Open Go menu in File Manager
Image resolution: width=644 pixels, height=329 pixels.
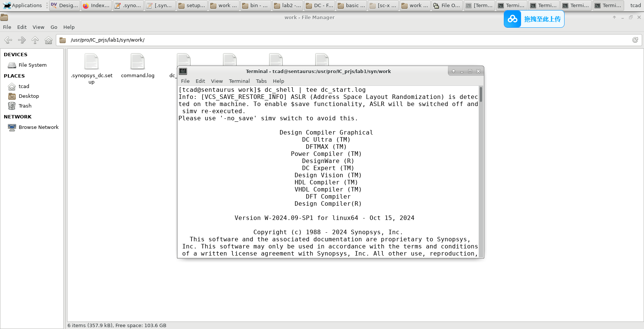point(54,27)
